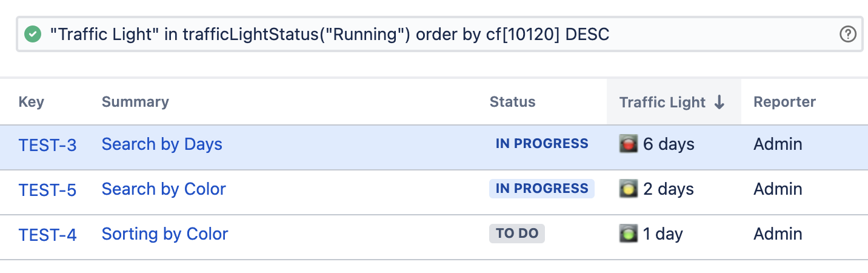The height and width of the screenshot is (273, 868).
Task: Open issue TEST-5 key link
Action: (x=47, y=190)
